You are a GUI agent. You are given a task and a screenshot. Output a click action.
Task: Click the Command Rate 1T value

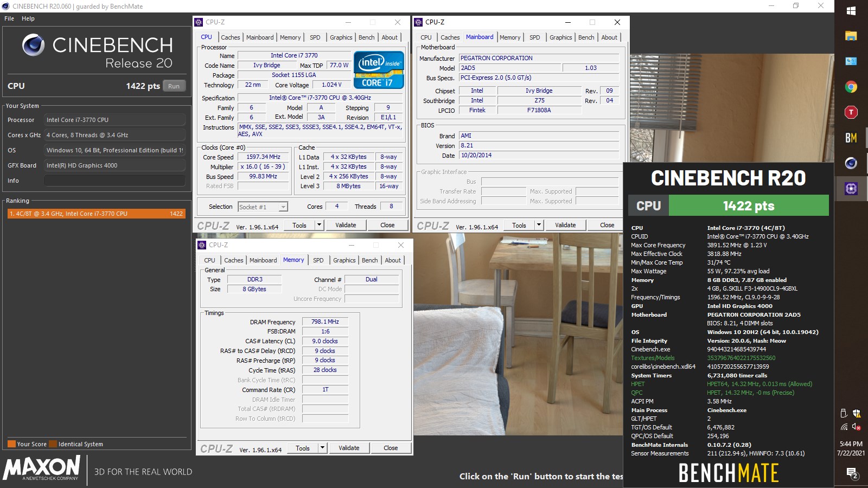[x=325, y=389]
